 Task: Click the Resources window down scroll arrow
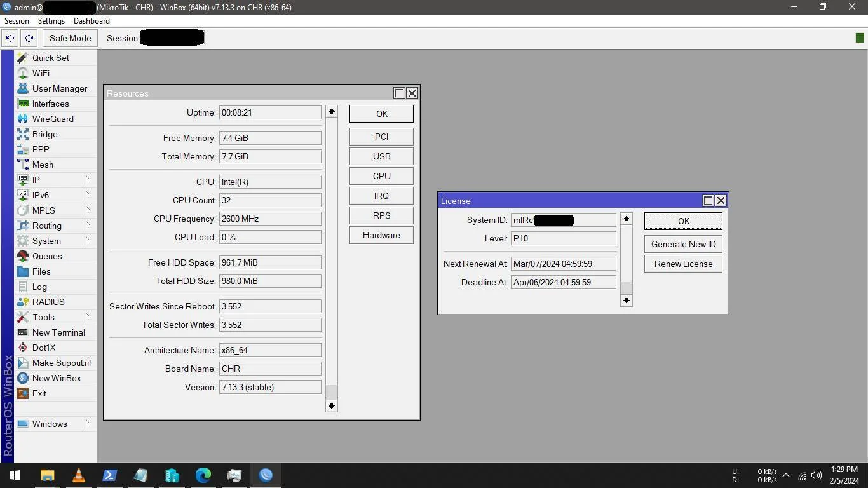coord(331,405)
